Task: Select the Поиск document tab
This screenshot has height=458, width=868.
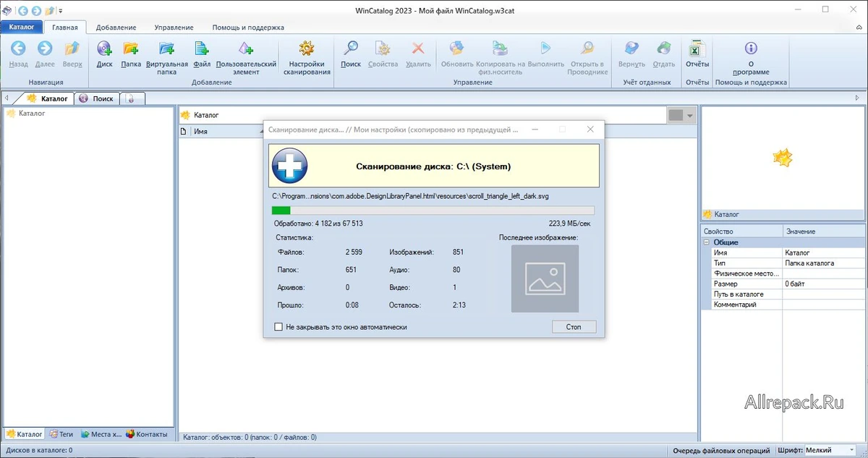Action: (x=96, y=98)
